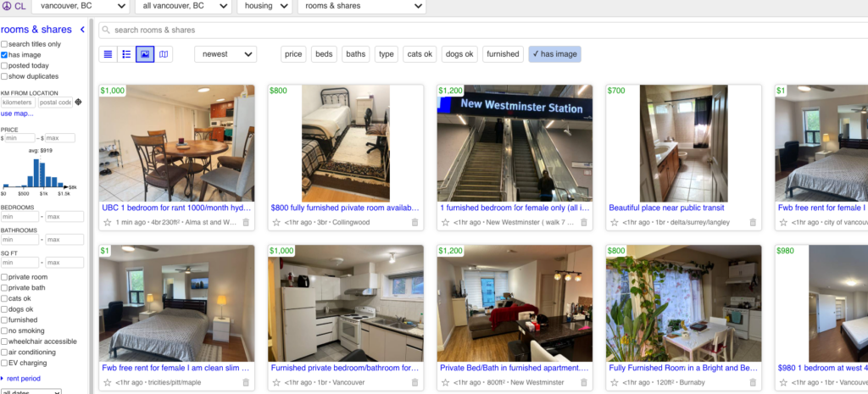
Task: Switch to thumbnail list view icon
Action: [126, 54]
